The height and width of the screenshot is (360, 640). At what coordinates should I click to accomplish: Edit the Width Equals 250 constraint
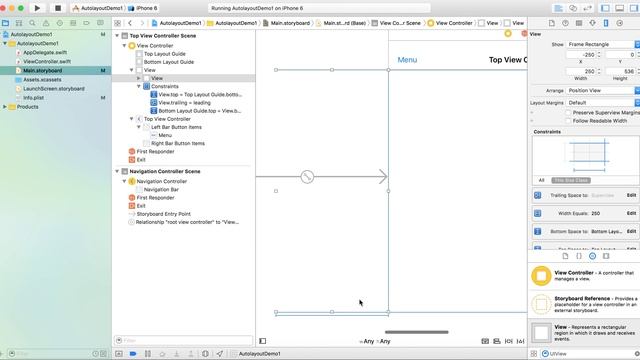(x=631, y=213)
